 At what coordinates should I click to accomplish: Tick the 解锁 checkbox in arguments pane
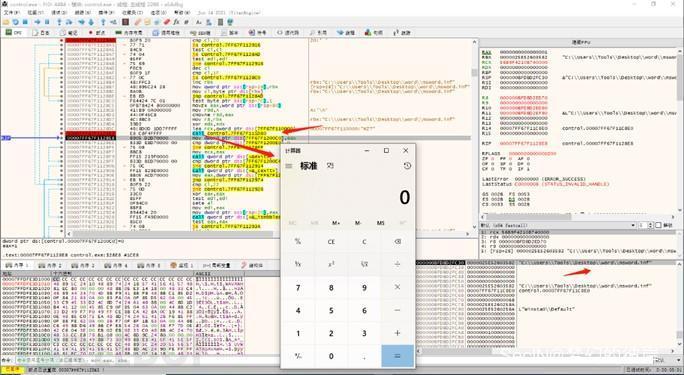[x=659, y=225]
